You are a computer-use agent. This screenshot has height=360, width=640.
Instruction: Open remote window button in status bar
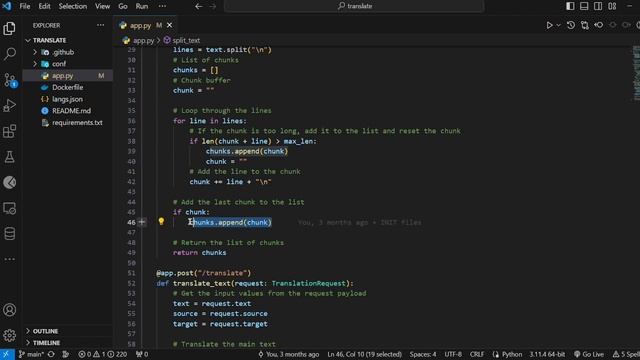pyautogui.click(x=7, y=354)
